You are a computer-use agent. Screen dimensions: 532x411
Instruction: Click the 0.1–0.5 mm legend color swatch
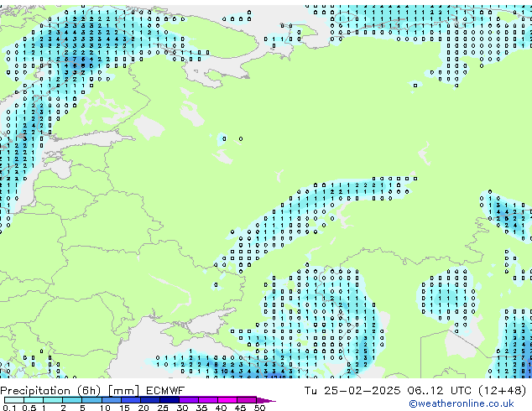[x=14, y=400]
